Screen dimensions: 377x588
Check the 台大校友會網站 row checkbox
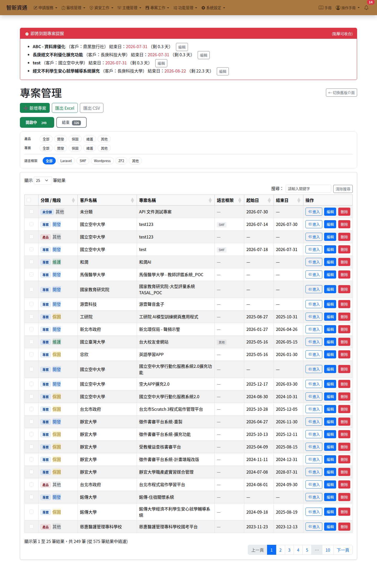(x=31, y=342)
